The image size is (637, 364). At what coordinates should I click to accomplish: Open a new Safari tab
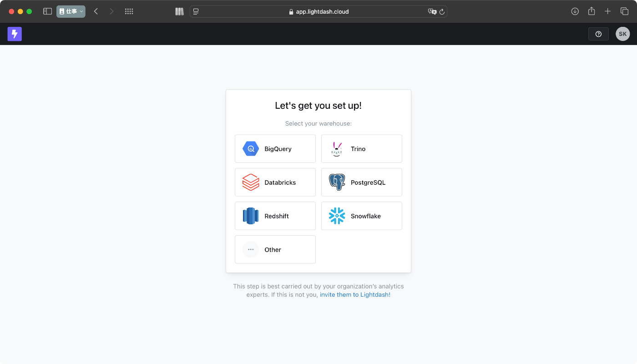click(607, 11)
